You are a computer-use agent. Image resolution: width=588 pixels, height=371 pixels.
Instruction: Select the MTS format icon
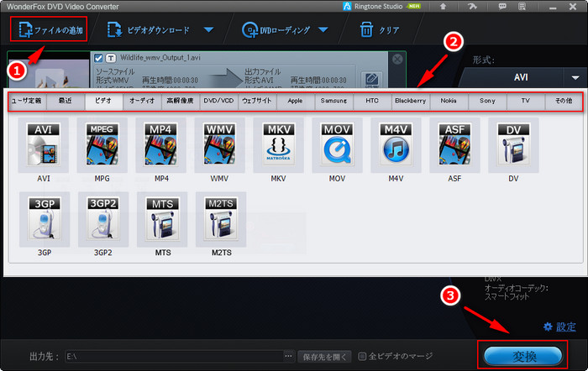coord(162,220)
